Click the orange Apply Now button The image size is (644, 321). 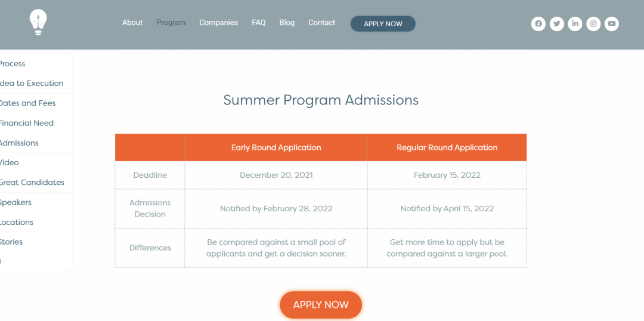pyautogui.click(x=321, y=305)
